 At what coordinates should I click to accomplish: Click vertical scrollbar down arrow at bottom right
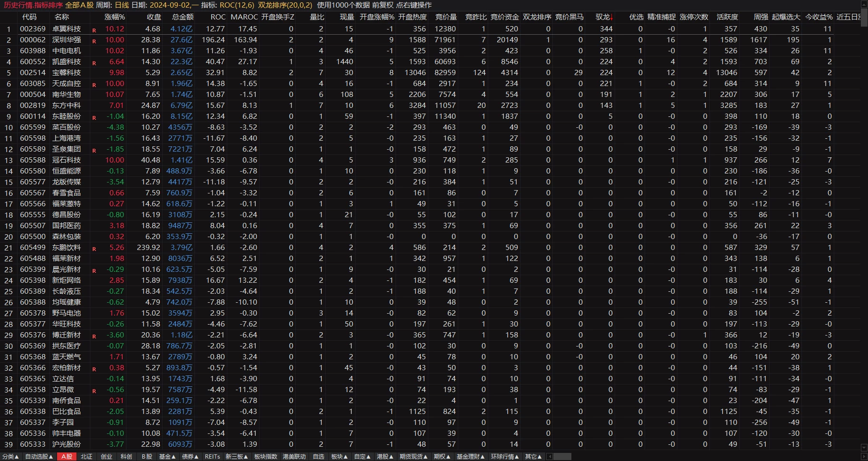(x=864, y=448)
